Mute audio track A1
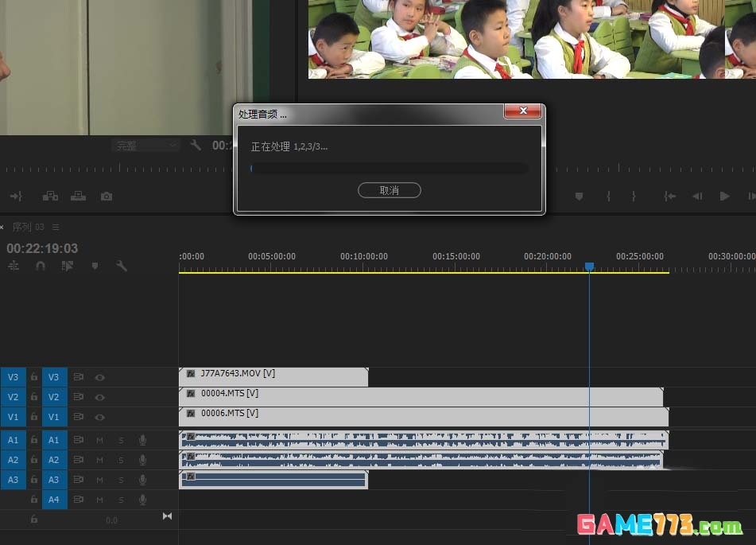Viewport: 756px width, 545px height. tap(100, 440)
